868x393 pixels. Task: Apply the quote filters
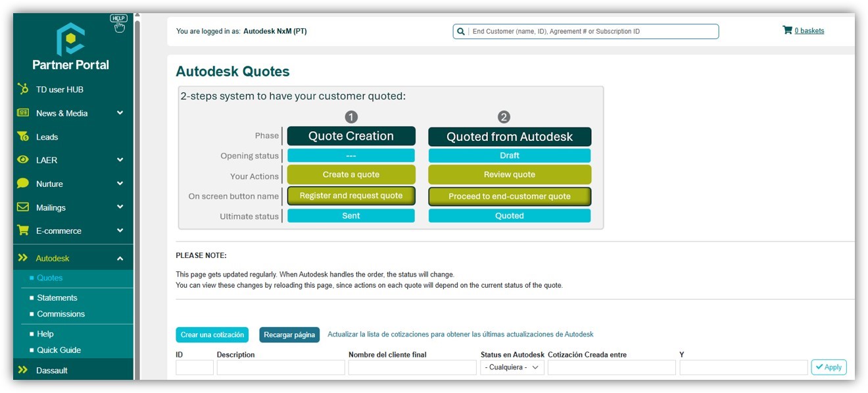click(x=829, y=367)
